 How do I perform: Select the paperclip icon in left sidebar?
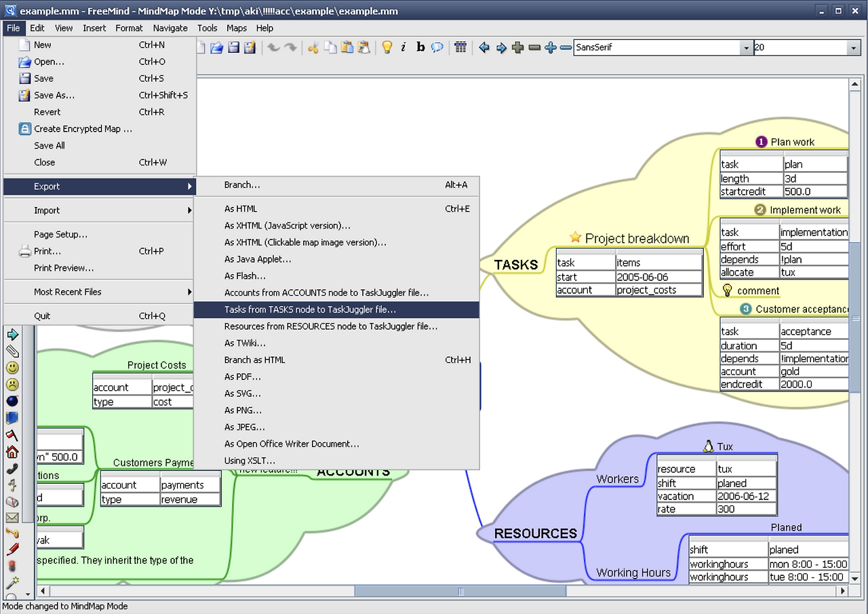click(x=12, y=351)
